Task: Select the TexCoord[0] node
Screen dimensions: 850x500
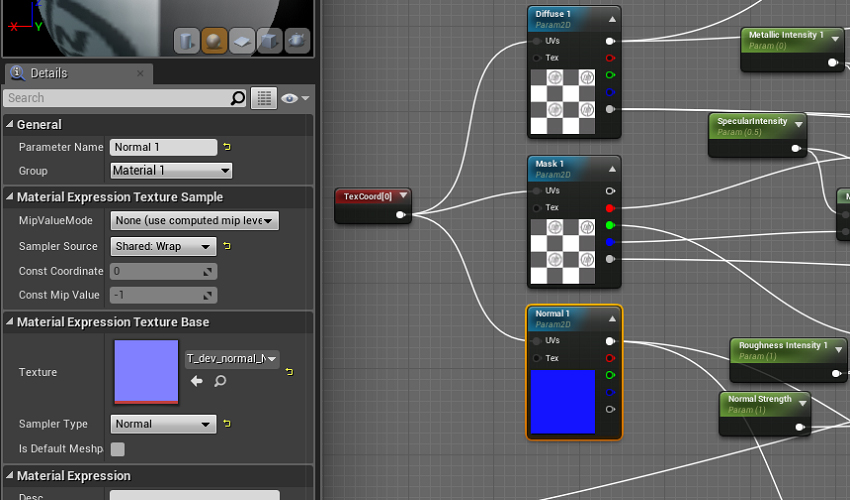Action: pos(367,197)
